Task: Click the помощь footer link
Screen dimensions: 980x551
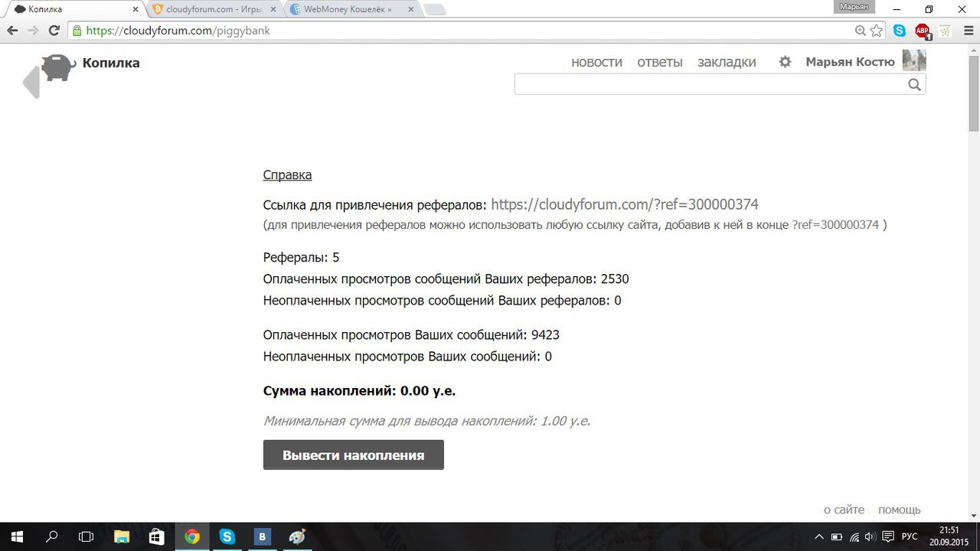Action: [x=899, y=510]
